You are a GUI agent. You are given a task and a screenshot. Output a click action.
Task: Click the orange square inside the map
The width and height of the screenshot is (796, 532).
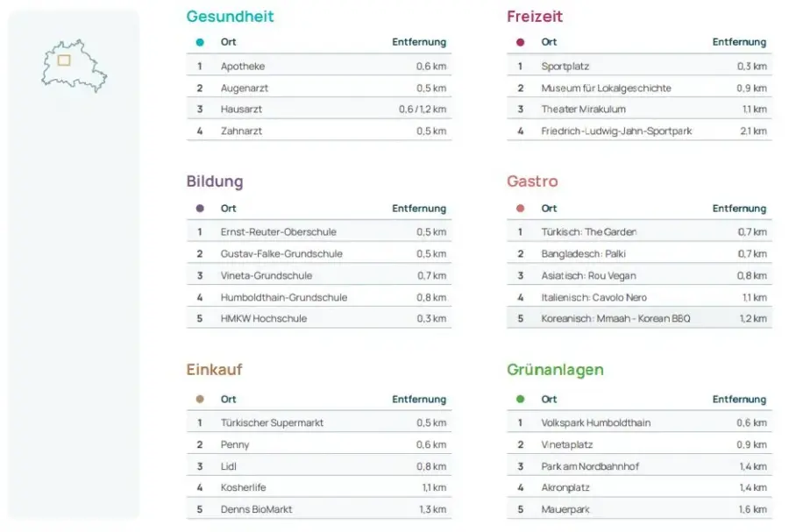[x=64, y=60]
